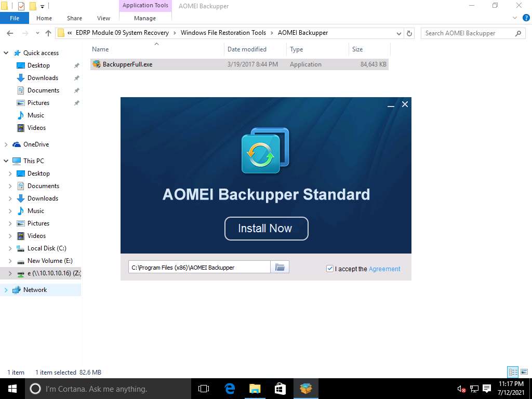Open Customize Quick Access Toolbar dropdown

43,6
